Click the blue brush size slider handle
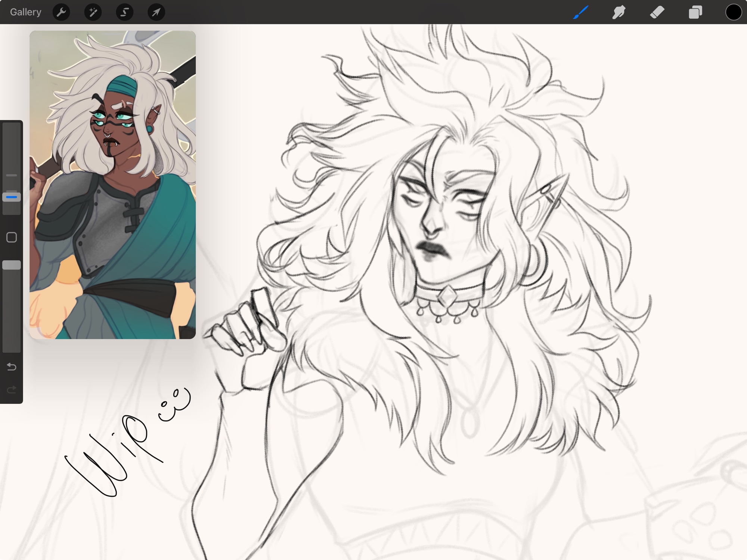 click(x=12, y=197)
